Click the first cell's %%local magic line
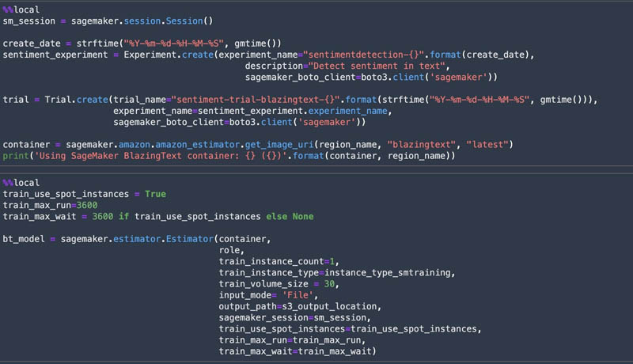This screenshot has width=633, height=364. click(x=21, y=9)
